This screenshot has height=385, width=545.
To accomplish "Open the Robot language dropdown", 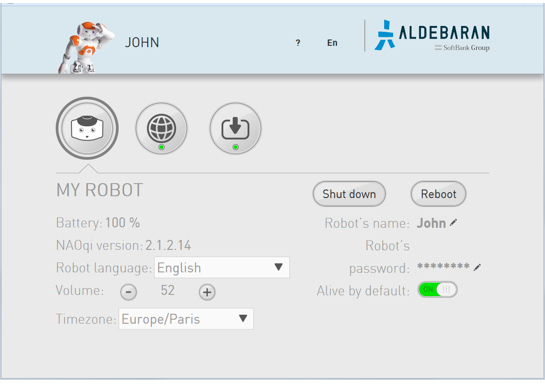I will click(x=222, y=267).
